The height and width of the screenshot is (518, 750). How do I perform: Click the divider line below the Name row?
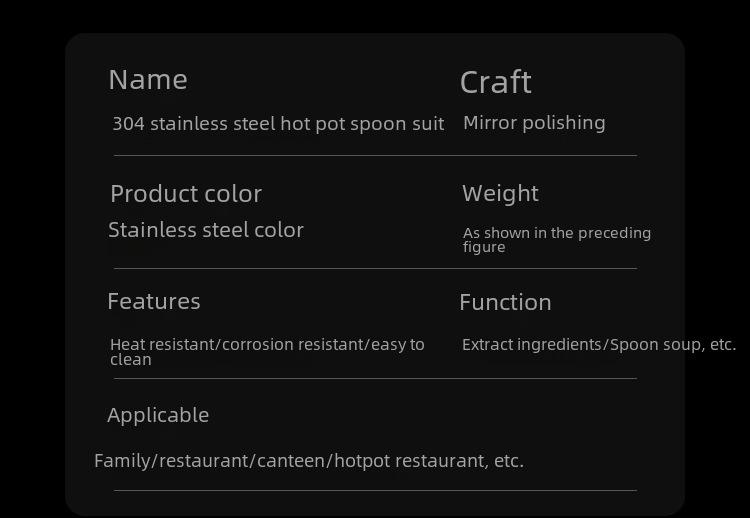pyautogui.click(x=375, y=155)
